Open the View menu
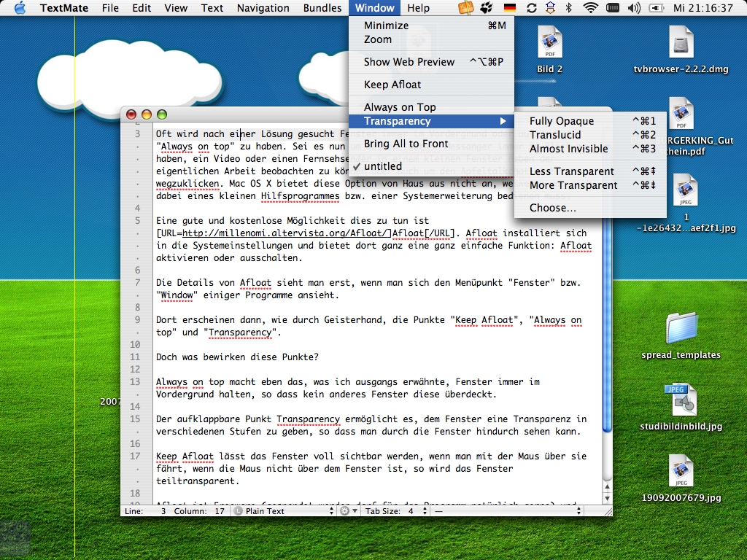747x560 pixels. 176,7
